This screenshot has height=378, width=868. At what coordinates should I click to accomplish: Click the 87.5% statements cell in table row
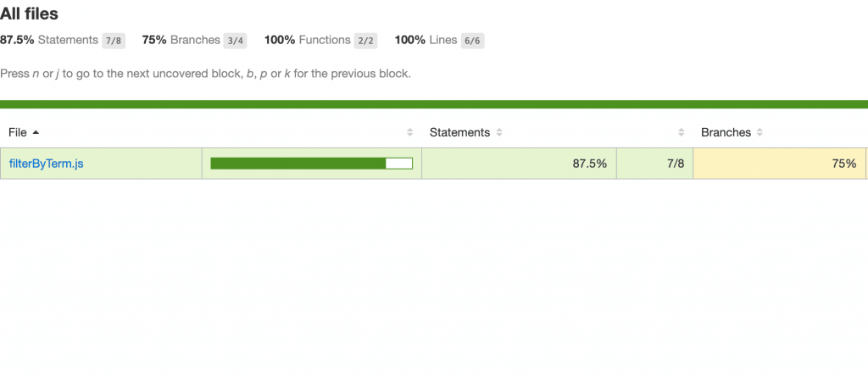pos(589,164)
